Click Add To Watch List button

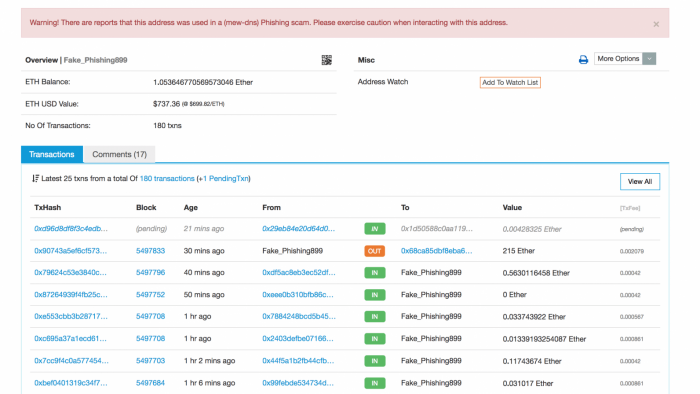pos(510,83)
